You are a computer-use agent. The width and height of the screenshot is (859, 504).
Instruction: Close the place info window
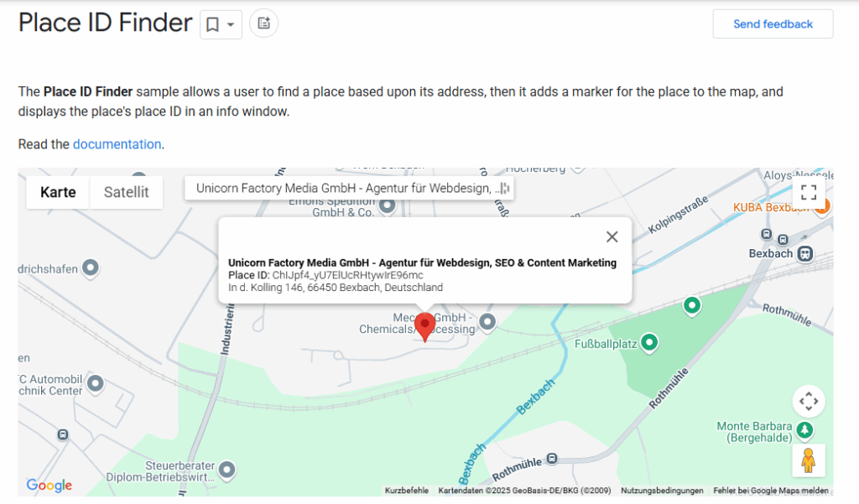pos(612,236)
